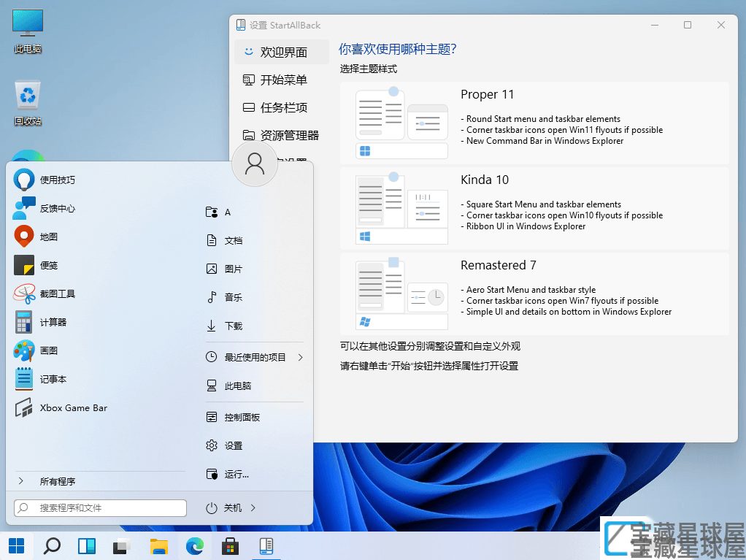Open File Explorer from taskbar
746x560 pixels.
(159, 546)
